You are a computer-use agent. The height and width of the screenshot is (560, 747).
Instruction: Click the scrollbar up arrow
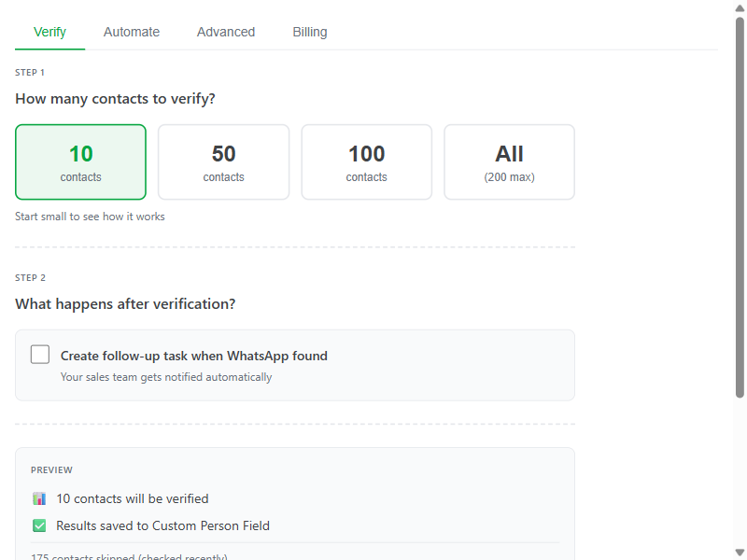coord(739,8)
